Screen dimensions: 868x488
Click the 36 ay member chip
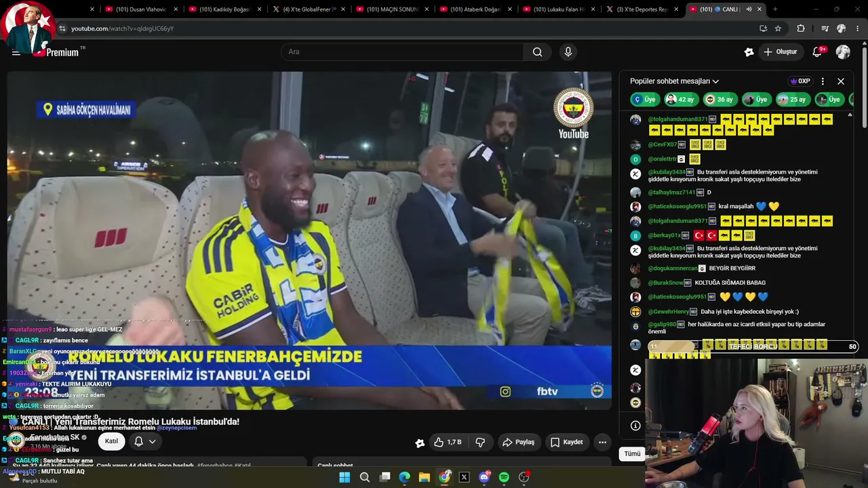click(719, 100)
